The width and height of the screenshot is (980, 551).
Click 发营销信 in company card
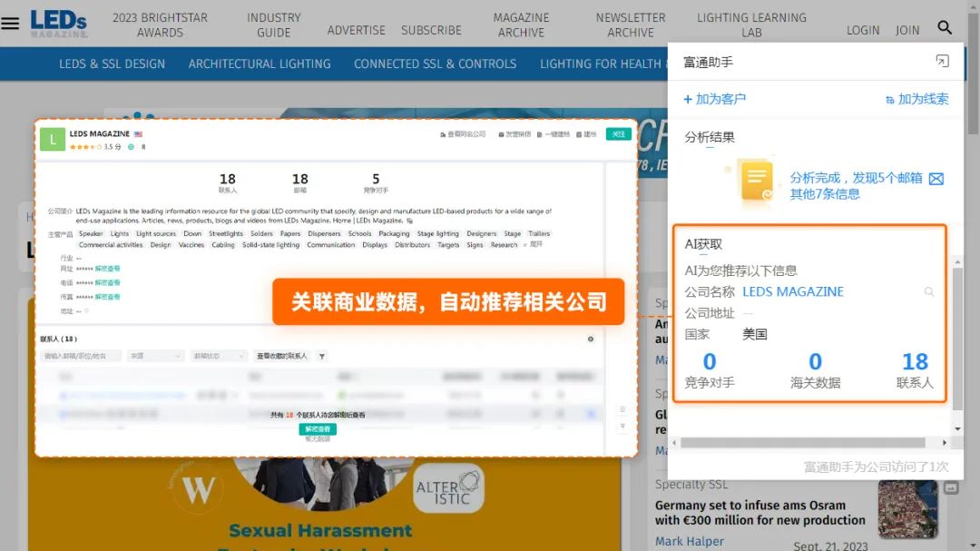coord(514,134)
